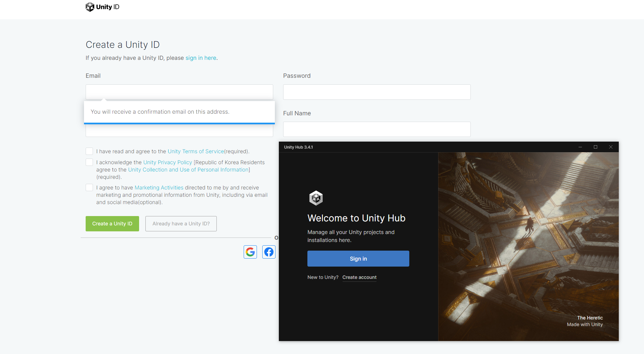Viewport: 644px width, 354px height.
Task: Click the 'Manage all your Unity projects' description
Action: coord(351,236)
